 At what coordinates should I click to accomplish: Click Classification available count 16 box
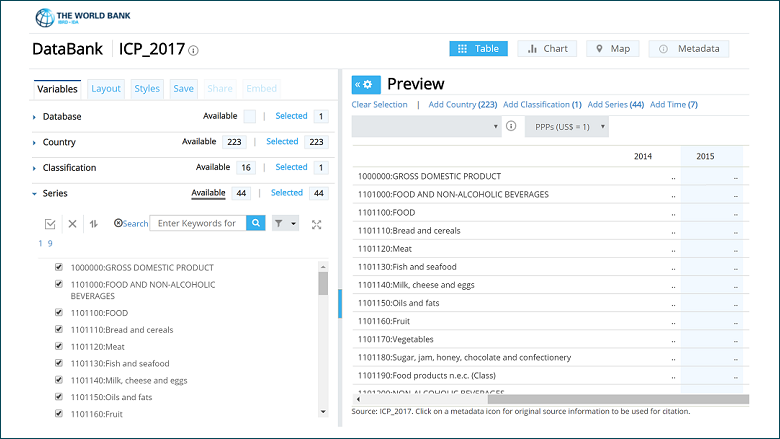(x=246, y=168)
